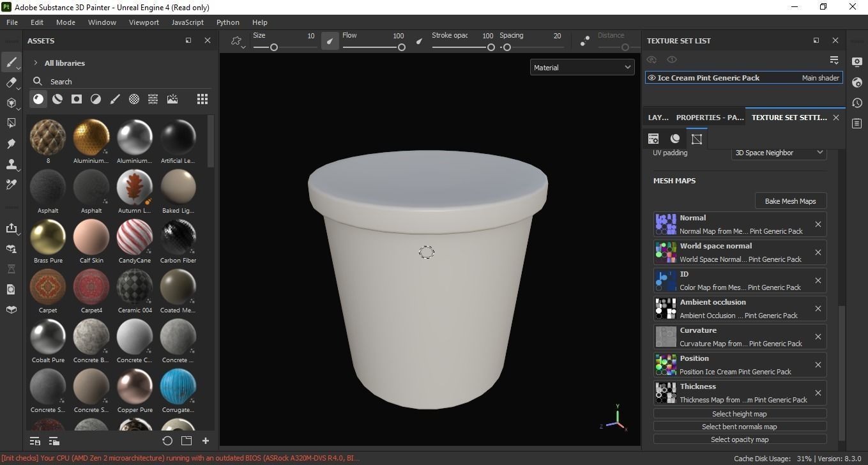Toggle visibility of Ice Cream Pint Generic Pack
The width and height of the screenshot is (868, 465).
point(651,78)
